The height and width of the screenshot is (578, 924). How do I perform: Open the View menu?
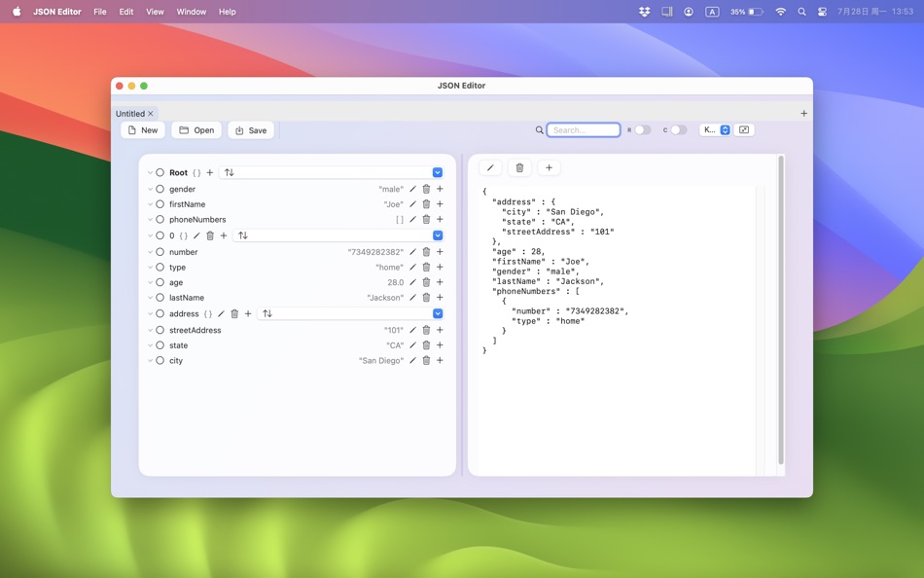[x=155, y=12]
